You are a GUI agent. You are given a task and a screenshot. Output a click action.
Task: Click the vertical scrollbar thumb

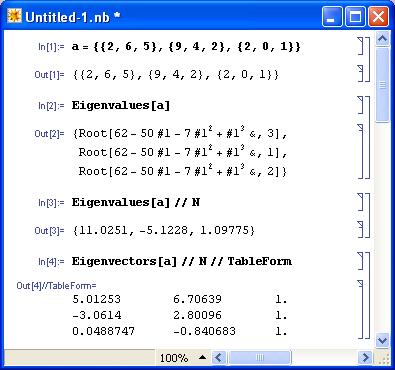click(382, 85)
